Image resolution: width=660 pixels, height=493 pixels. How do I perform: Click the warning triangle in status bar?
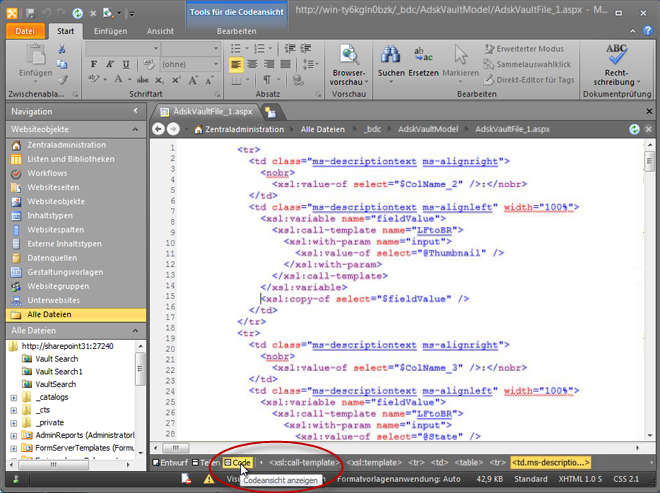[x=209, y=479]
